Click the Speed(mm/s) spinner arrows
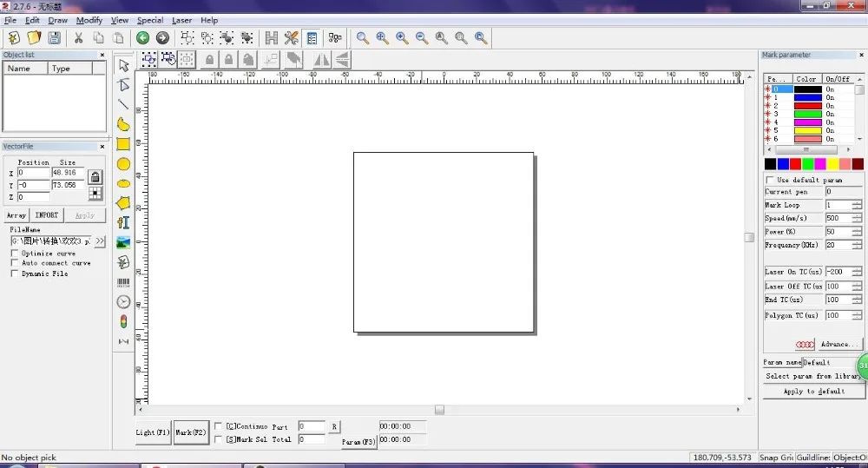This screenshot has width=868, height=468. tap(857, 218)
